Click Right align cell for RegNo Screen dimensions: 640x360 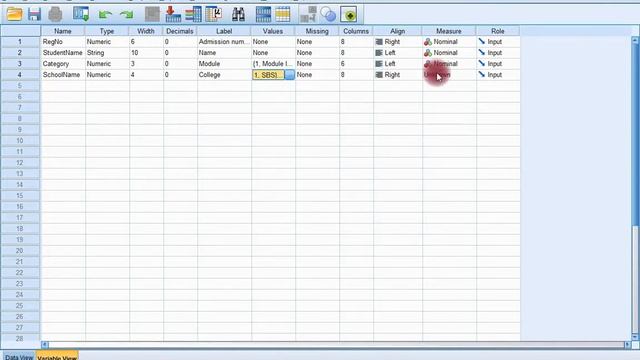point(398,42)
